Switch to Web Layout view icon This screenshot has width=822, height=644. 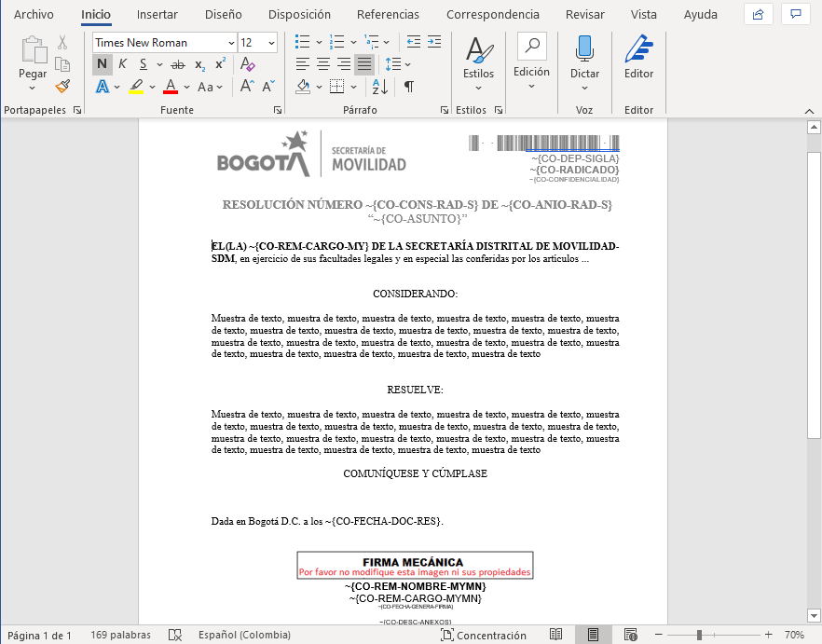pyautogui.click(x=631, y=635)
